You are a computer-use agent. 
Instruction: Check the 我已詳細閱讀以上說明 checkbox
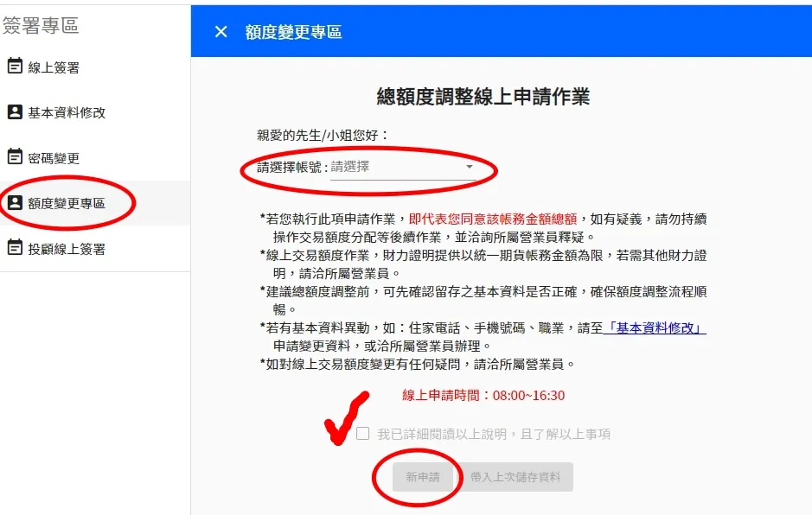pyautogui.click(x=362, y=433)
